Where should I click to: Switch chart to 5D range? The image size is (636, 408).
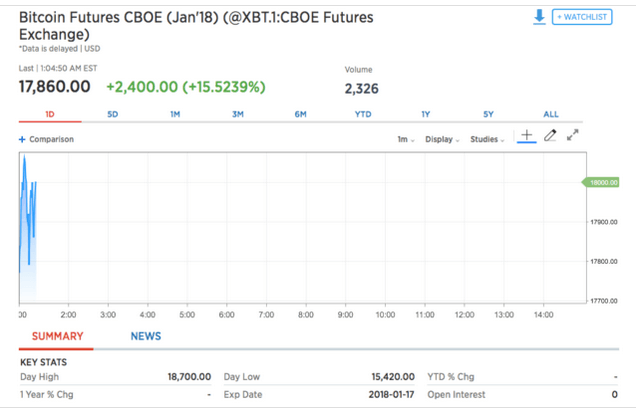pos(112,114)
